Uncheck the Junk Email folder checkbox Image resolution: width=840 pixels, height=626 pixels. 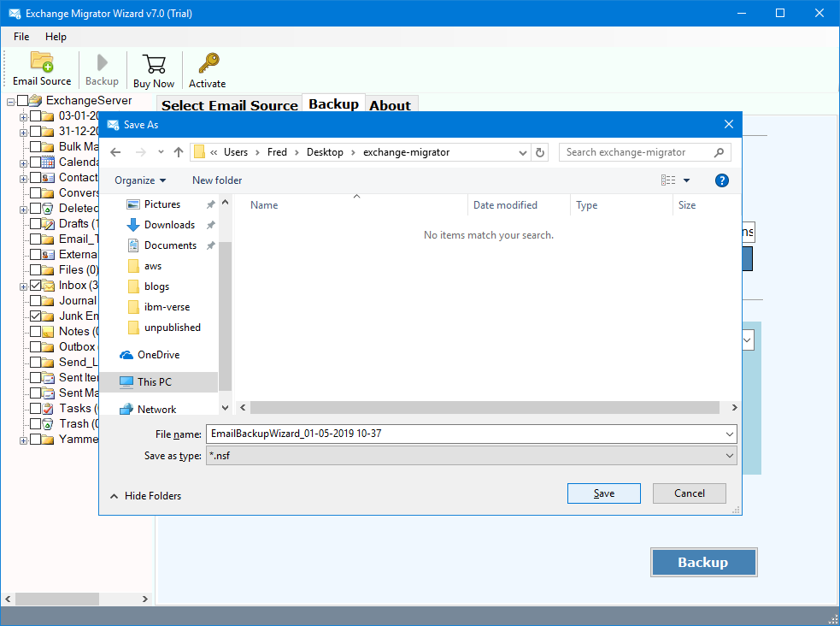point(35,316)
